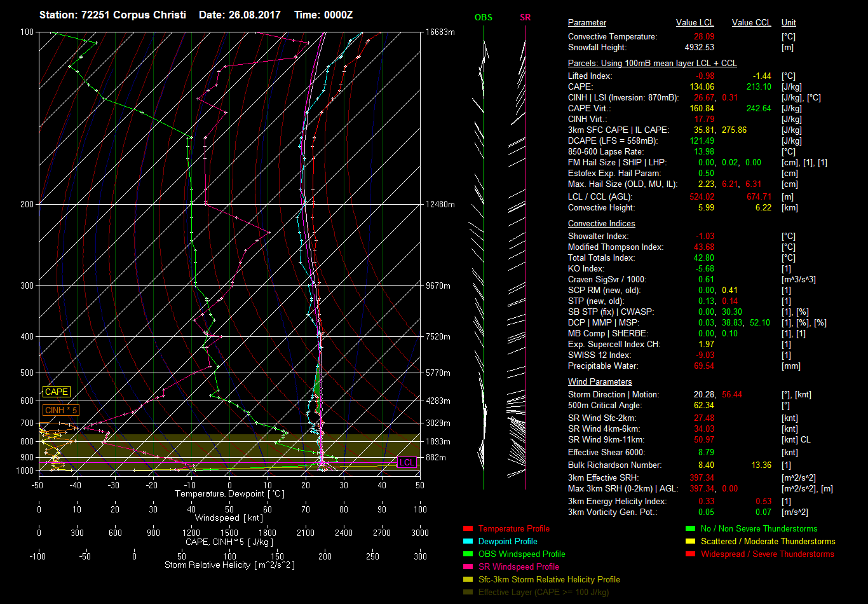Select the green OBS Windspeed Profile swatch
This screenshot has height=604, width=868.
[468, 554]
